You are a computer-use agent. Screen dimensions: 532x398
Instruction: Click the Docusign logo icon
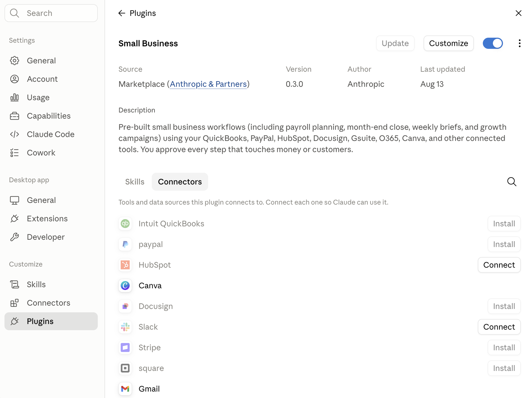[125, 306]
